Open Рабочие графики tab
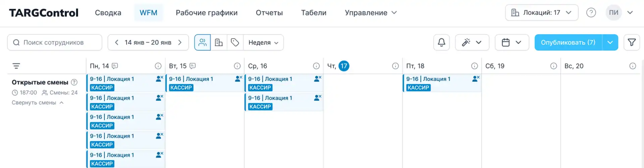The width and height of the screenshot is (644, 168). [x=207, y=13]
